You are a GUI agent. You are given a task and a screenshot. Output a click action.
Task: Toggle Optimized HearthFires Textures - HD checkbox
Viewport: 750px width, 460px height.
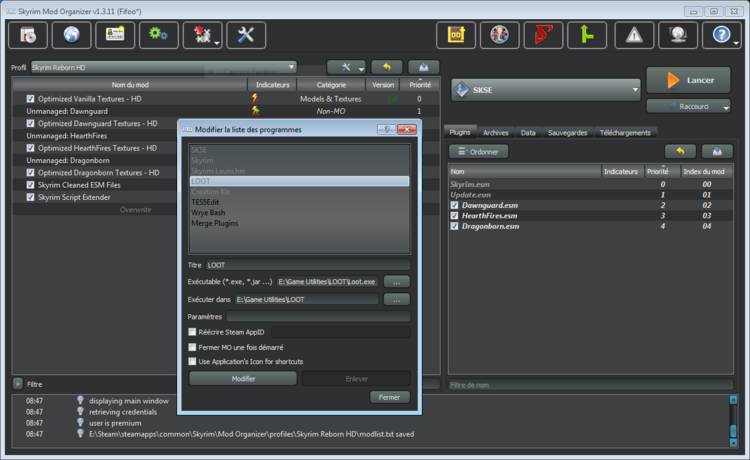[x=31, y=148]
